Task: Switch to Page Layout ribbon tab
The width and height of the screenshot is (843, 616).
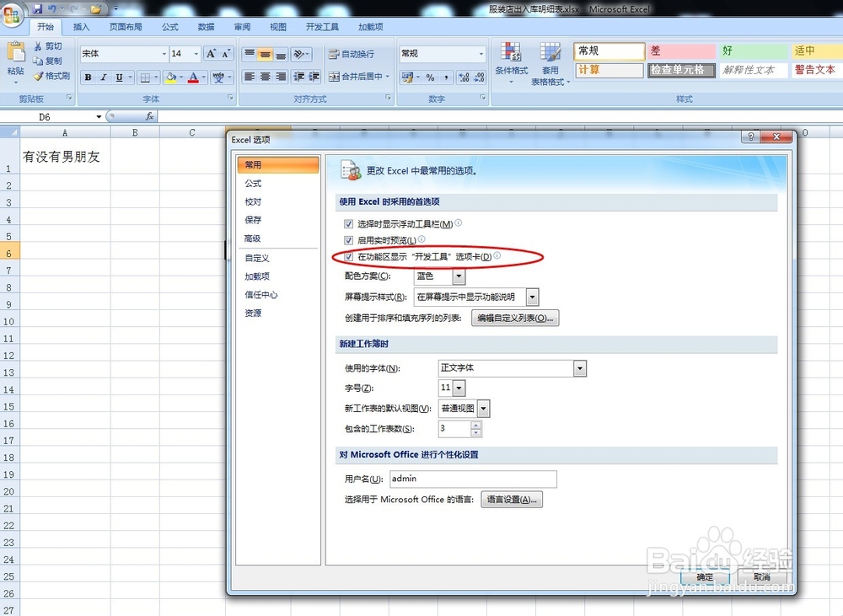Action: 126,27
